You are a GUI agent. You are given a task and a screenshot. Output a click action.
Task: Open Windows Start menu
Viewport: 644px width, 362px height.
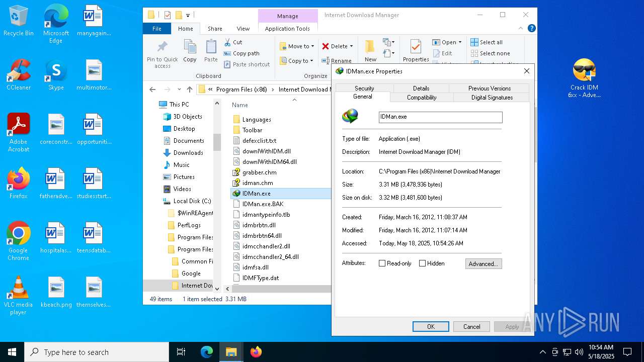12,352
